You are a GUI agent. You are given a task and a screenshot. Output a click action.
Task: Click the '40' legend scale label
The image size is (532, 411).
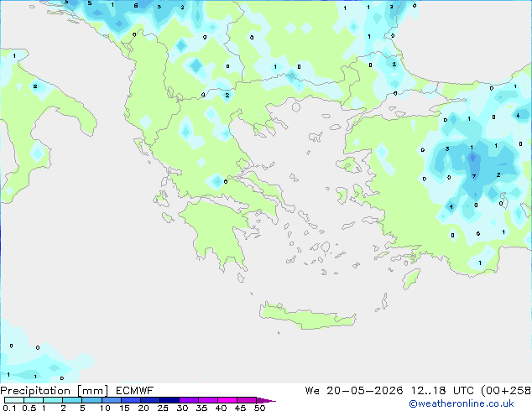coord(221,408)
